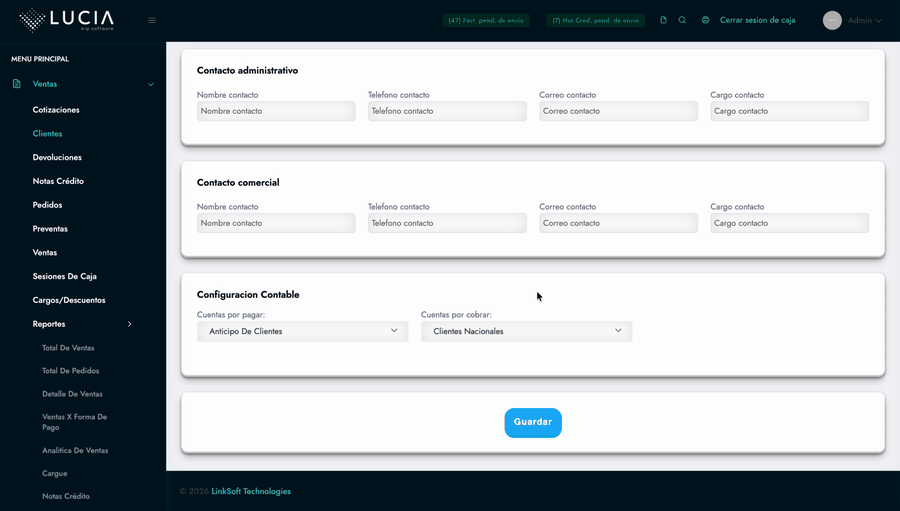Open the Ventas submenu item below Preventas

[45, 253]
